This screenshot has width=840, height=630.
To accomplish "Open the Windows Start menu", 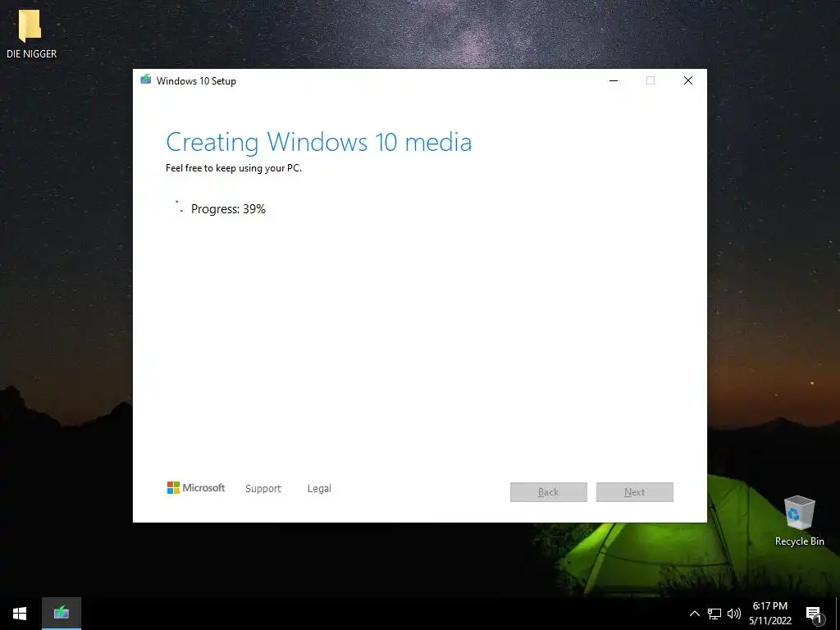I will [20, 614].
